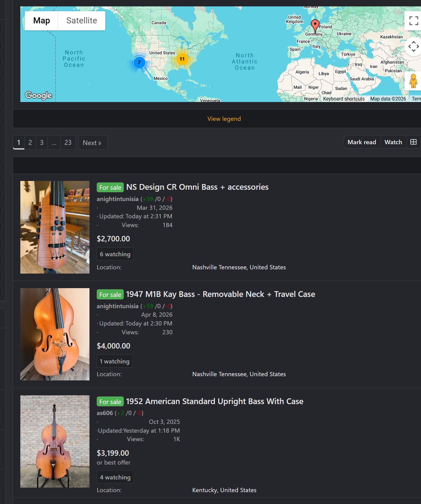Open the View legend link

coord(224,119)
